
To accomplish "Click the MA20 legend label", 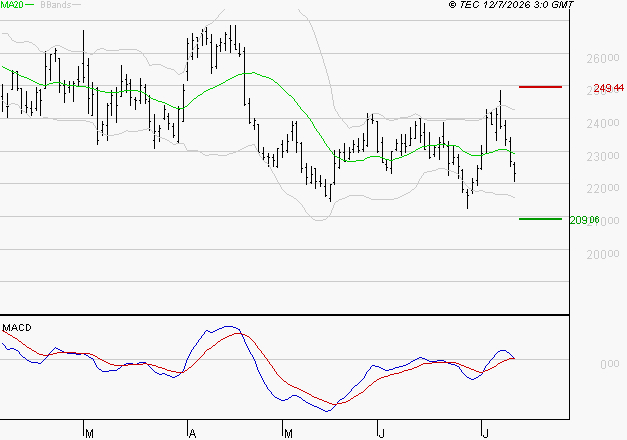I will pos(12,5).
